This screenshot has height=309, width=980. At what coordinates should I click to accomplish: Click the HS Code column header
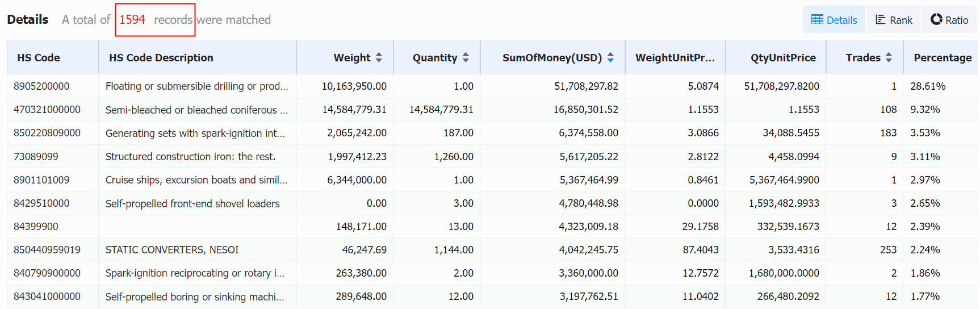[x=53, y=57]
